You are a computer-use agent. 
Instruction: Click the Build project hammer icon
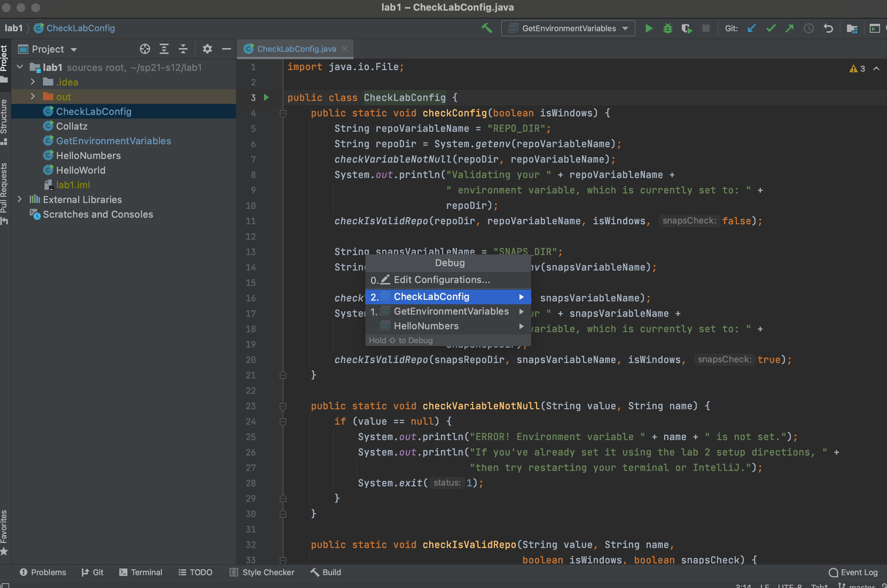(487, 28)
